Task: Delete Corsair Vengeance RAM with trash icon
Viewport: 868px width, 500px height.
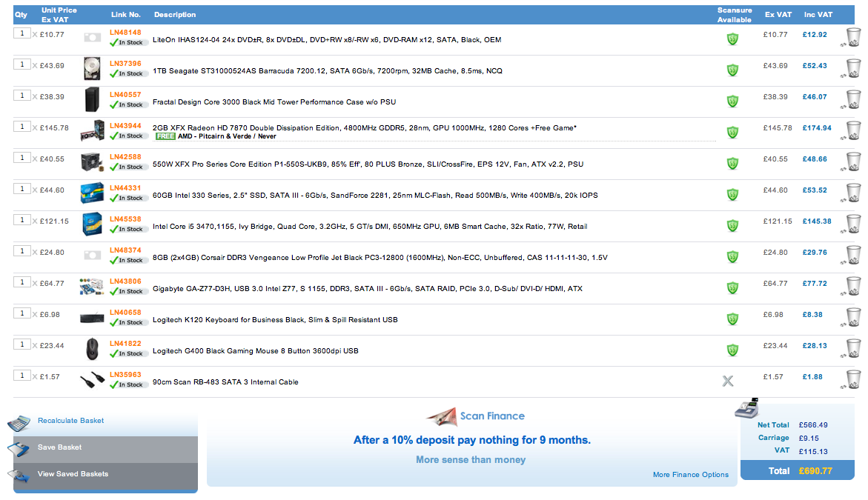Action: click(x=853, y=255)
